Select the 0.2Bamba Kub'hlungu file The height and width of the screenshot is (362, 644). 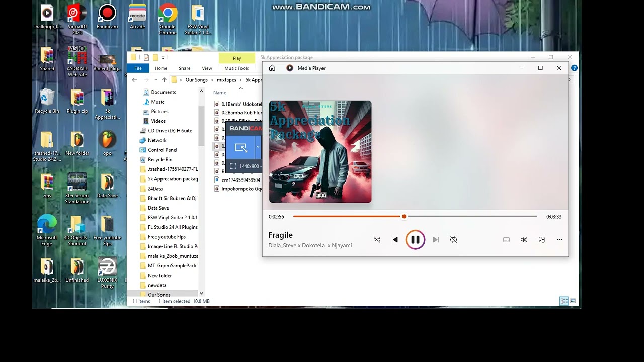click(238, 113)
